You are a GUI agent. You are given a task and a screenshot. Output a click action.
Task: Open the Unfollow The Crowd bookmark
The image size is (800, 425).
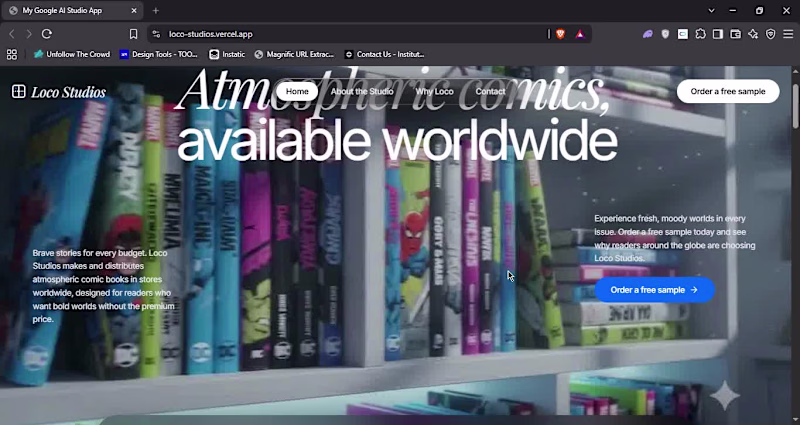click(72, 54)
